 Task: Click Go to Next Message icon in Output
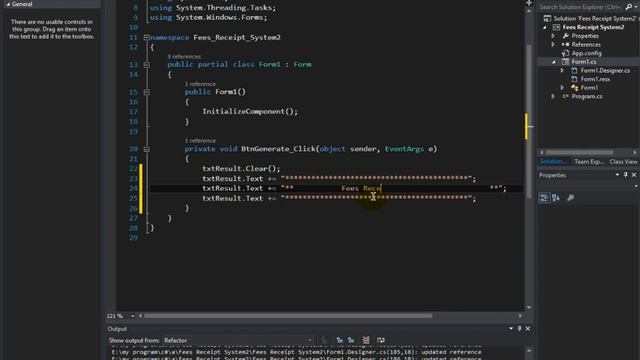tap(351, 340)
